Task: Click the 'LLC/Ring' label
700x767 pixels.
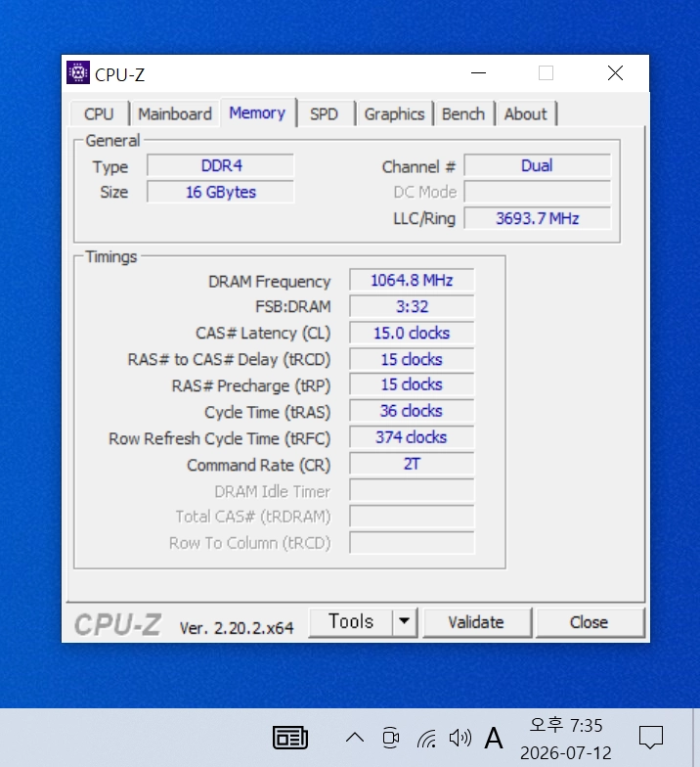Action: pos(424,219)
